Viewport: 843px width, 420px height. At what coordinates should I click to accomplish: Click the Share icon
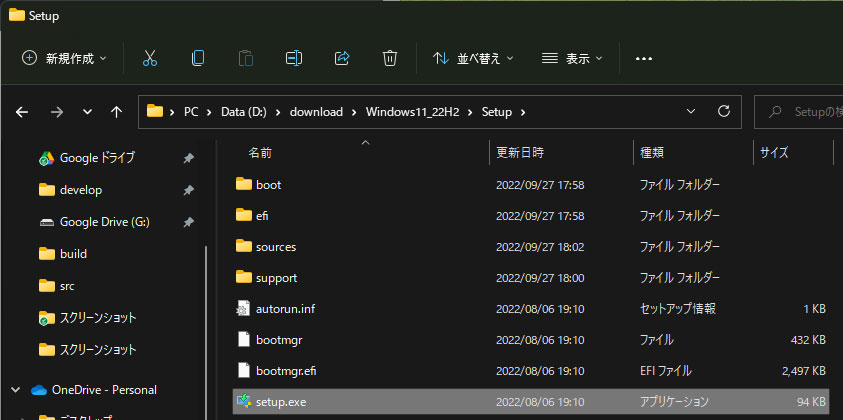click(x=342, y=58)
